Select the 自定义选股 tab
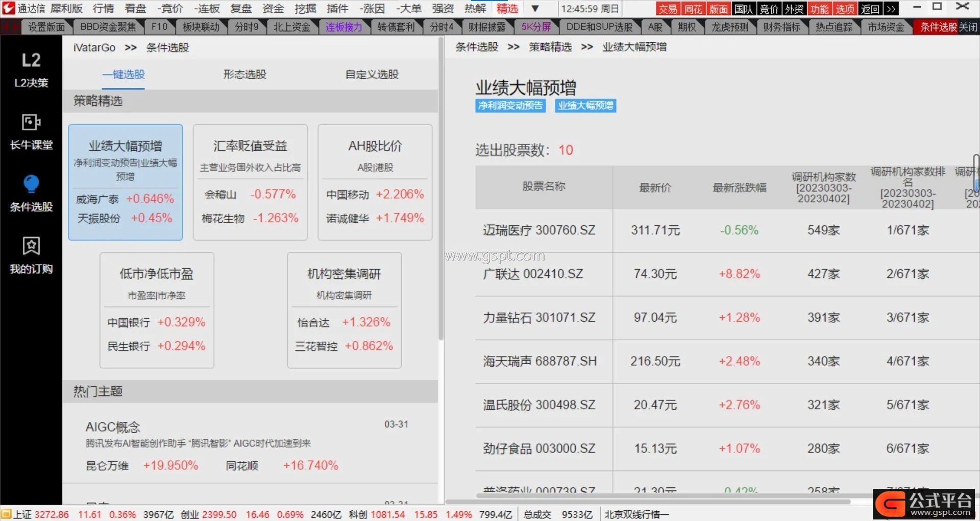The image size is (980, 521). [x=372, y=75]
